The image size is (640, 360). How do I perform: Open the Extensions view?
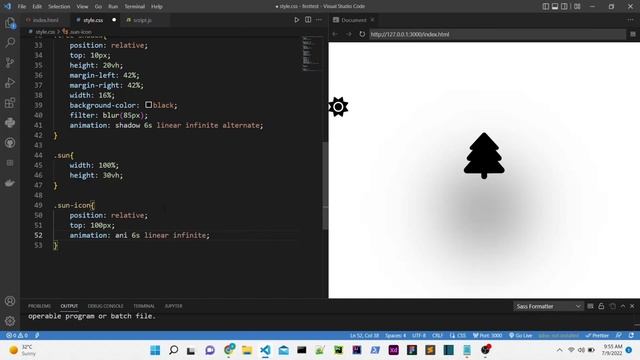(x=10, y=102)
